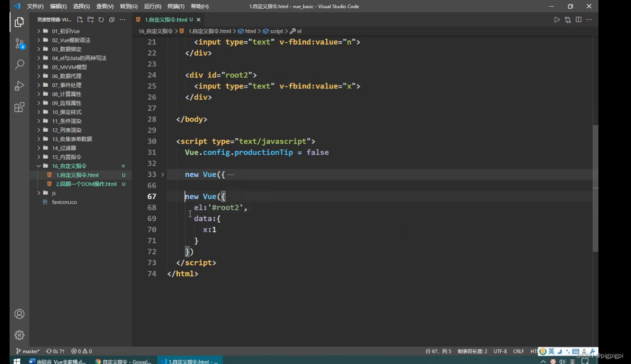Switch to the Word document taskbar item
631x364 pixels.
click(x=57, y=362)
